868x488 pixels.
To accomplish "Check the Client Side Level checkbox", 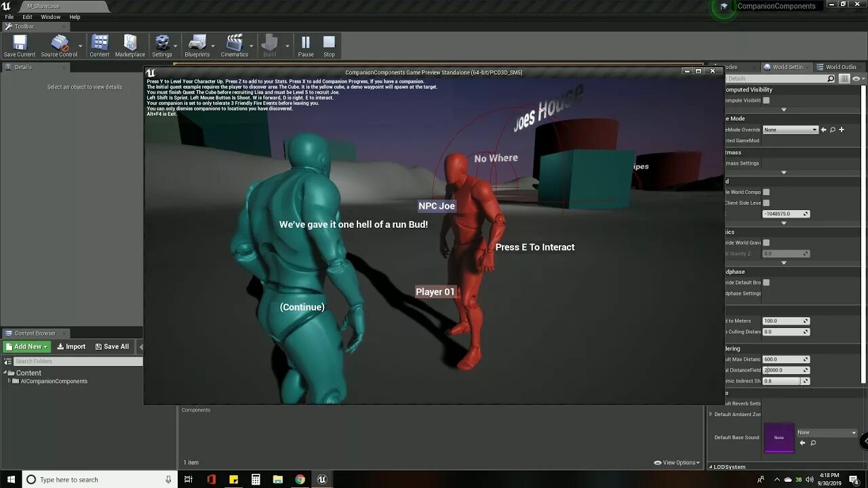I will click(x=768, y=203).
